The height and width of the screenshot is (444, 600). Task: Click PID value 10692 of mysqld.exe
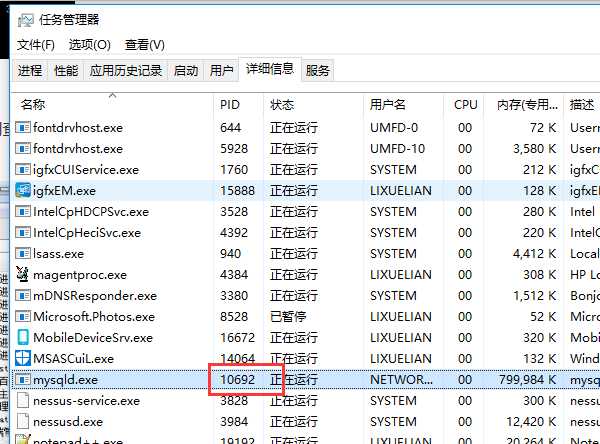237,380
